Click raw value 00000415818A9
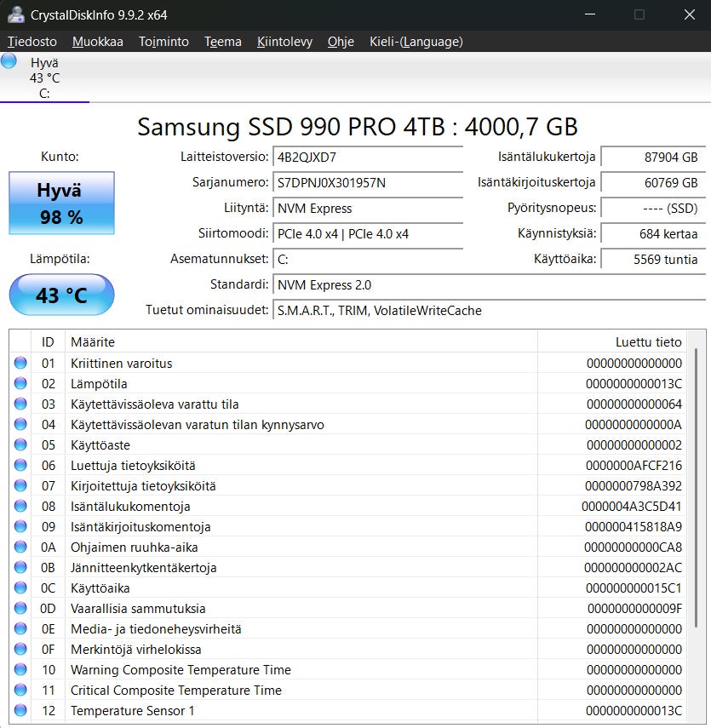 pyautogui.click(x=634, y=526)
